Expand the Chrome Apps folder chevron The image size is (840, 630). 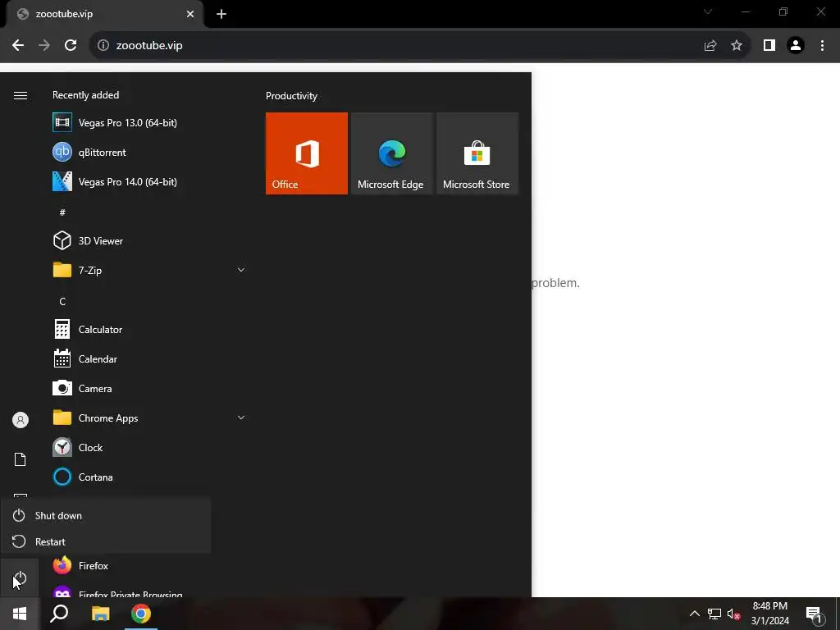tap(241, 418)
